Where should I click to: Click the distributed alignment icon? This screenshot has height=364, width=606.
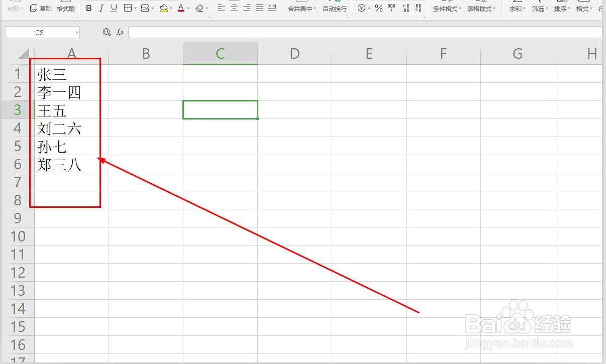pyautogui.click(x=272, y=8)
